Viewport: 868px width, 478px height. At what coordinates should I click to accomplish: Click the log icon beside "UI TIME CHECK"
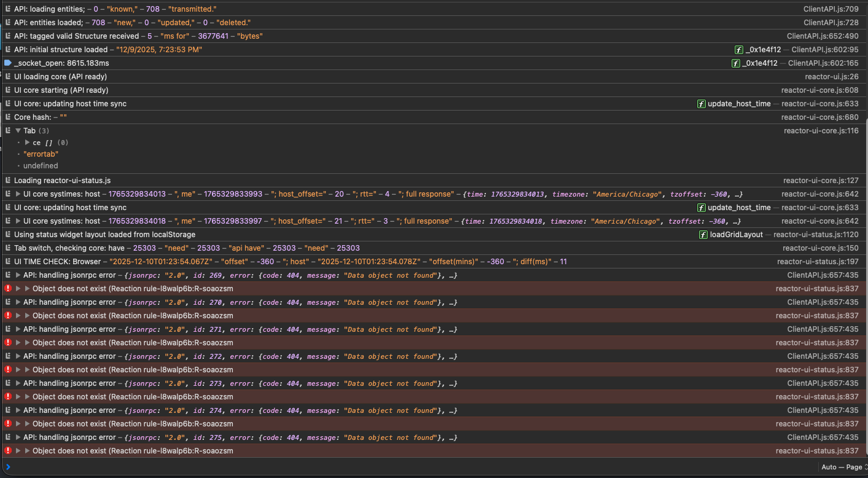[x=7, y=262]
